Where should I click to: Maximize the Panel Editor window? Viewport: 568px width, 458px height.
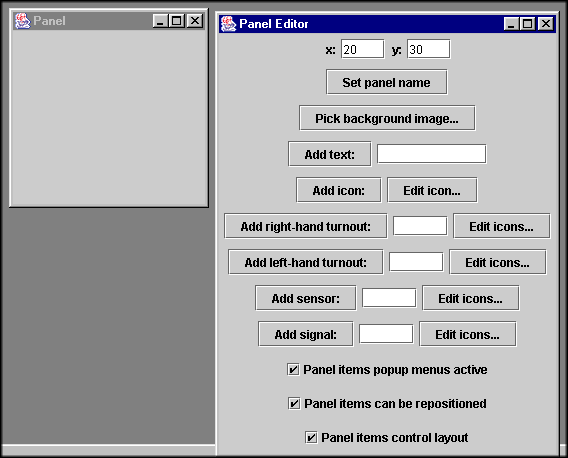tap(527, 24)
